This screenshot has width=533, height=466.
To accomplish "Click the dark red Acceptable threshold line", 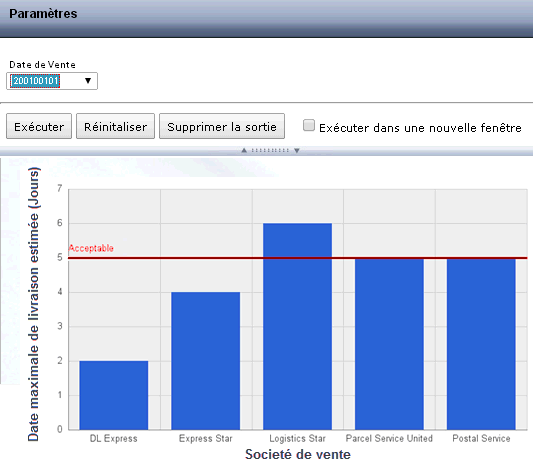I will (x=298, y=258).
